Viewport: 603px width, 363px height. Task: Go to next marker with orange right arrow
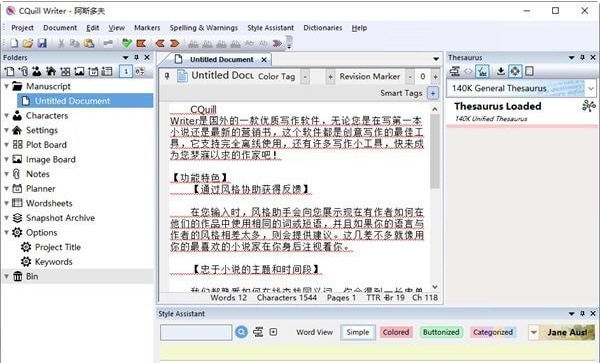(x=175, y=43)
